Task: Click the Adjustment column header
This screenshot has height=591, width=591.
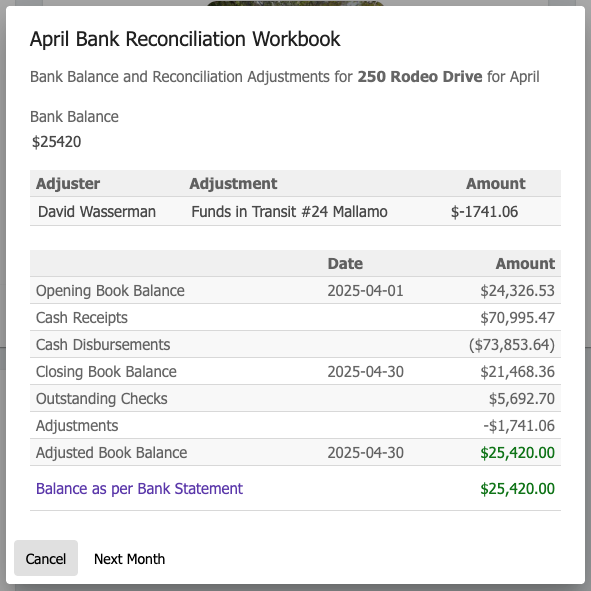Action: [233, 184]
